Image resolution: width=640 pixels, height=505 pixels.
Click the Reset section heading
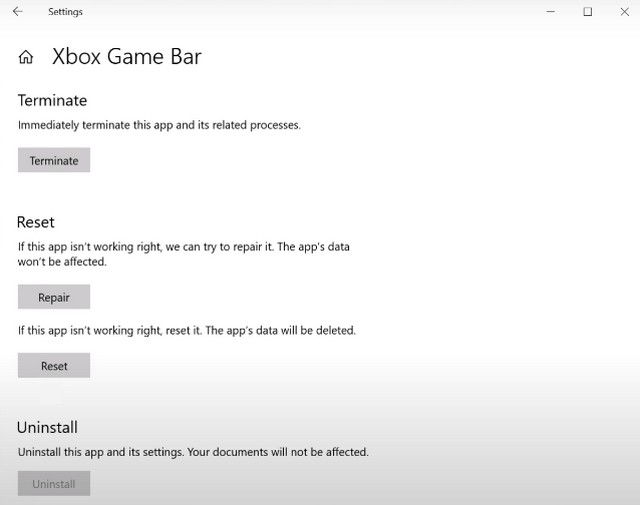click(x=36, y=222)
